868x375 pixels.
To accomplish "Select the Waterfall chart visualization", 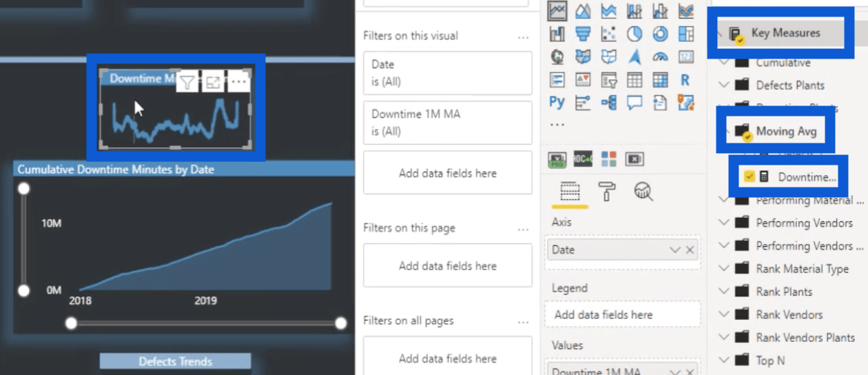I will tap(557, 34).
